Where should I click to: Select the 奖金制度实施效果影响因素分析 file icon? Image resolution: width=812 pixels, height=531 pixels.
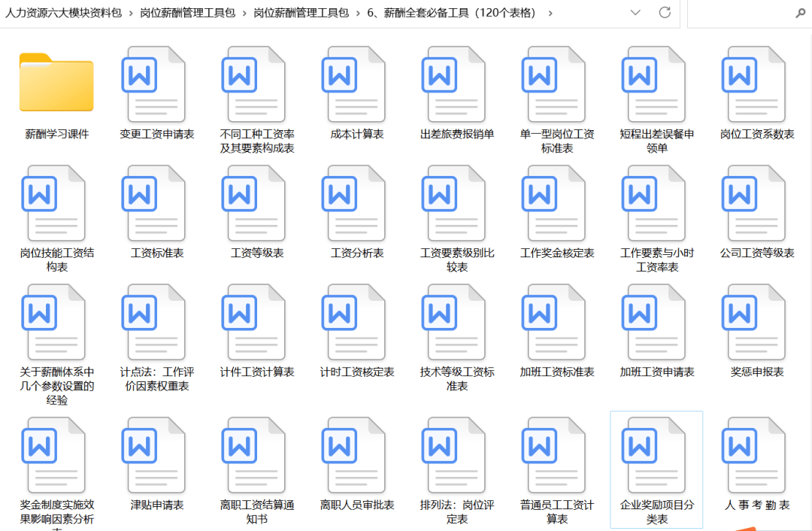click(x=53, y=455)
